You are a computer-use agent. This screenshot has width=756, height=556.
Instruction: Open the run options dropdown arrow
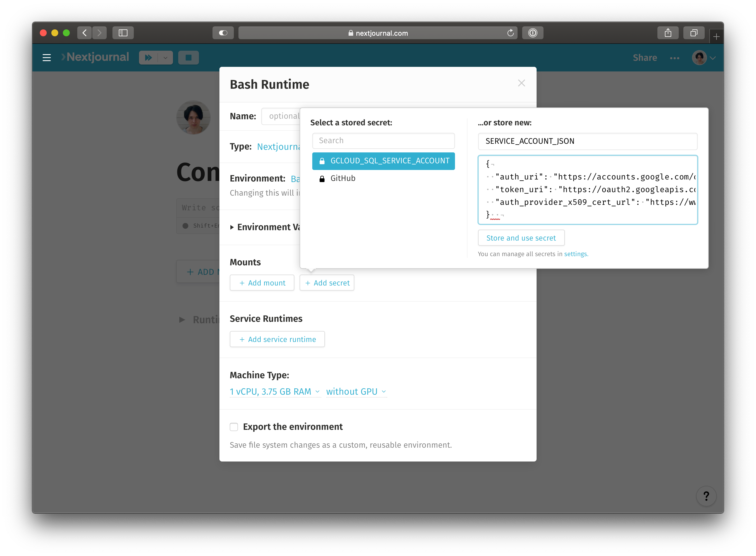tap(165, 58)
